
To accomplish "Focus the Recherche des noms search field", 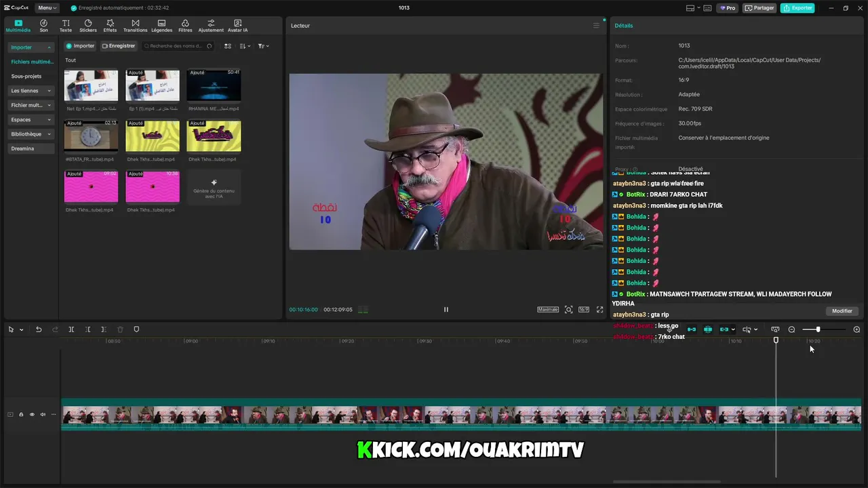I will (178, 46).
